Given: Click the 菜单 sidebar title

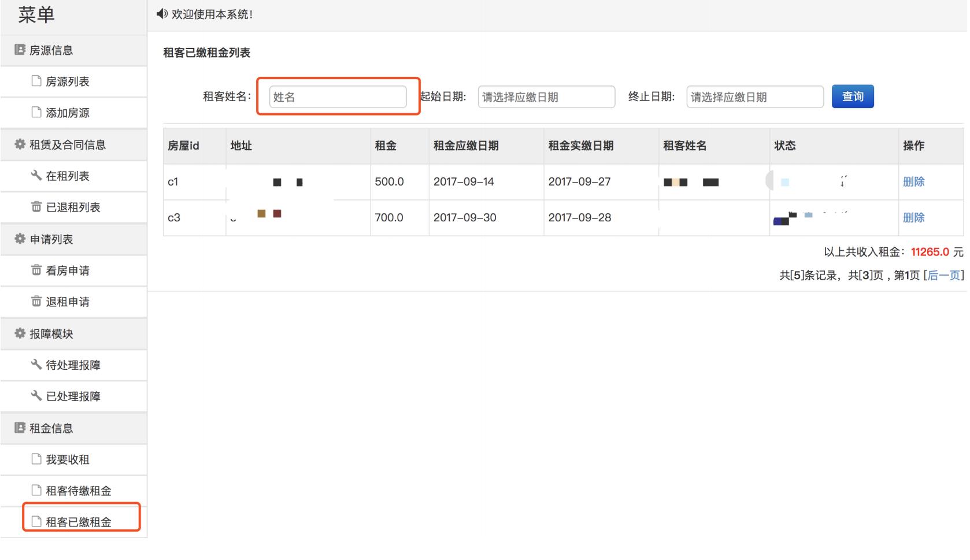Looking at the screenshot, I should pyautogui.click(x=36, y=14).
